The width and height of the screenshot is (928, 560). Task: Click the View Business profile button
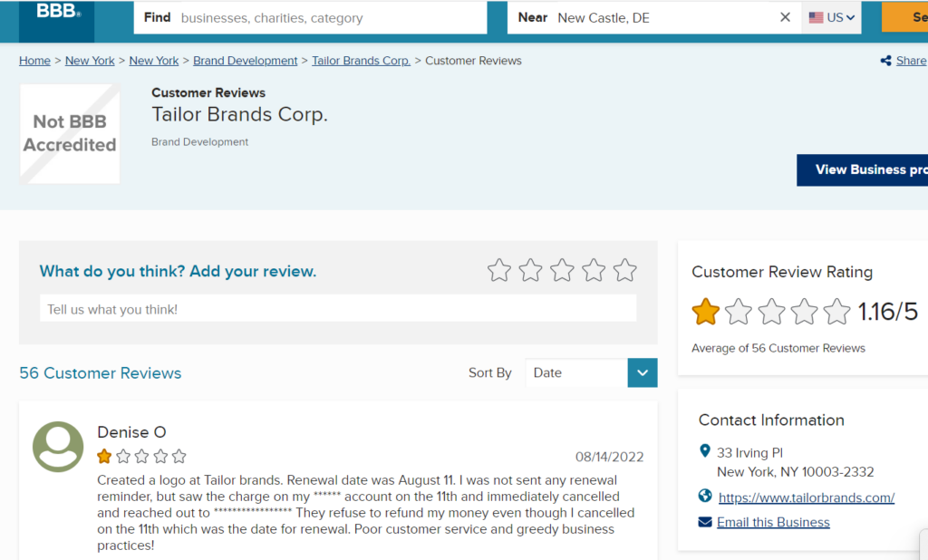point(863,169)
